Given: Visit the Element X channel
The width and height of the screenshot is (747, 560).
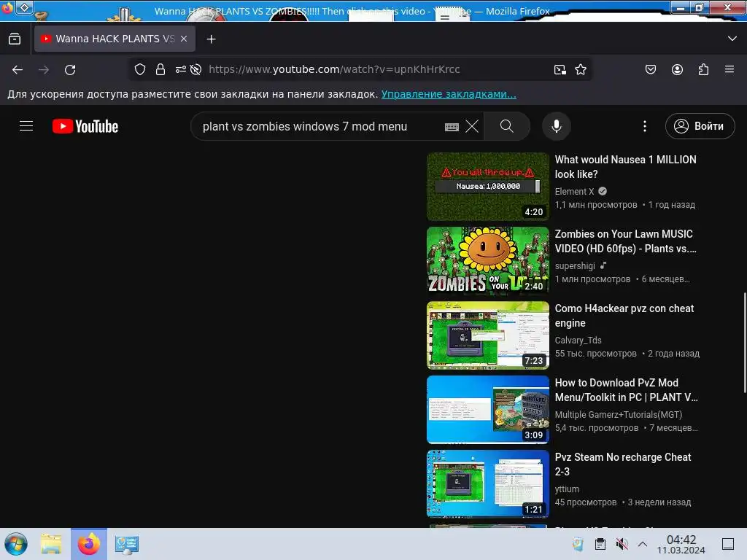Looking at the screenshot, I should (x=574, y=192).
